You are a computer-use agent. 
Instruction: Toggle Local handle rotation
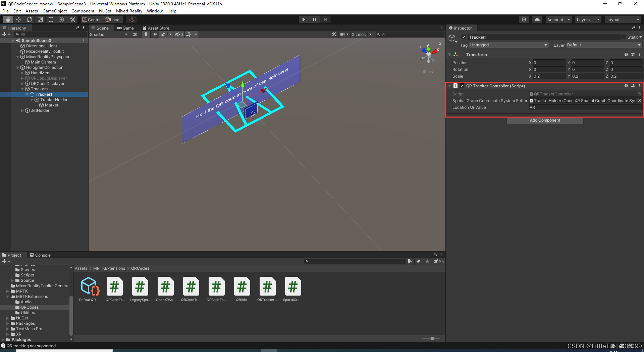point(113,19)
